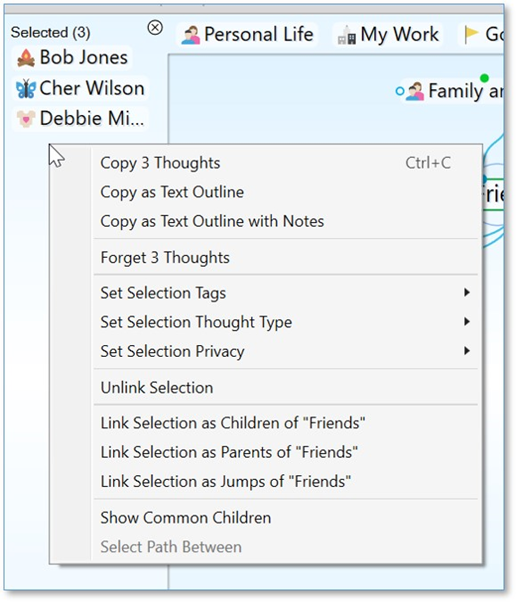Screen dimensions: 516x602
Task: Expand the Set Selection Tags submenu arrow
Action: [467, 293]
